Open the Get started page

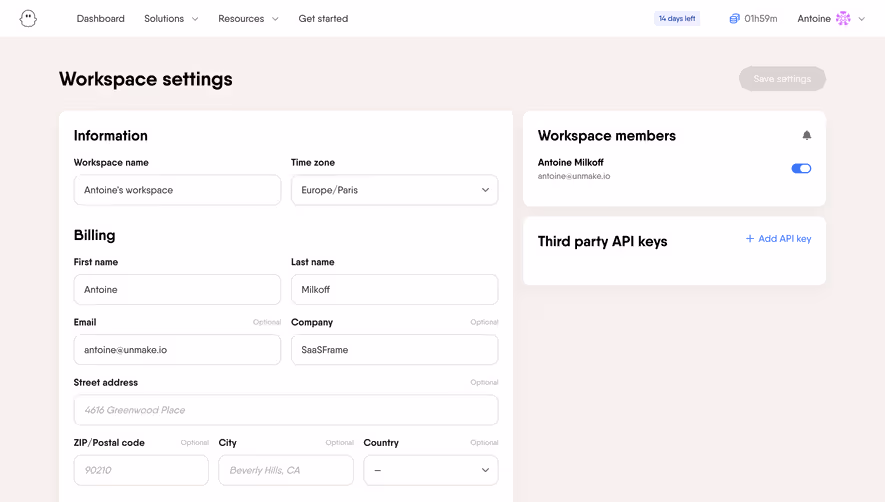pyautogui.click(x=323, y=19)
